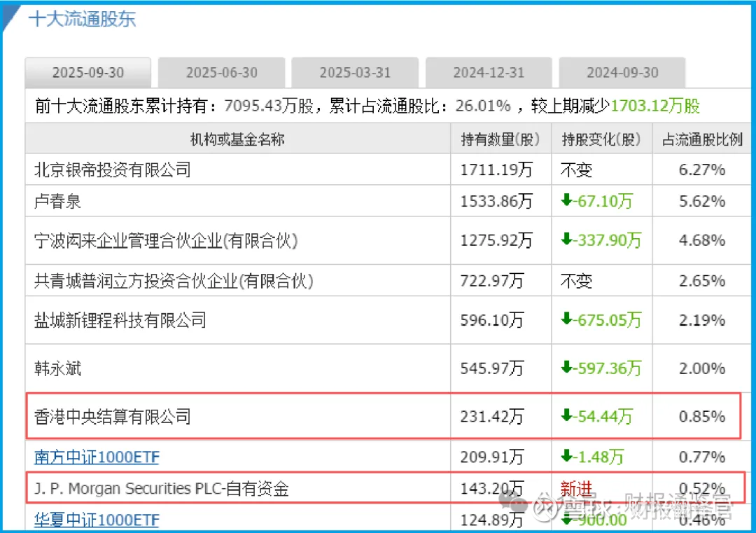
Task: Open the 2024-09-30 tab
Action: (x=622, y=73)
